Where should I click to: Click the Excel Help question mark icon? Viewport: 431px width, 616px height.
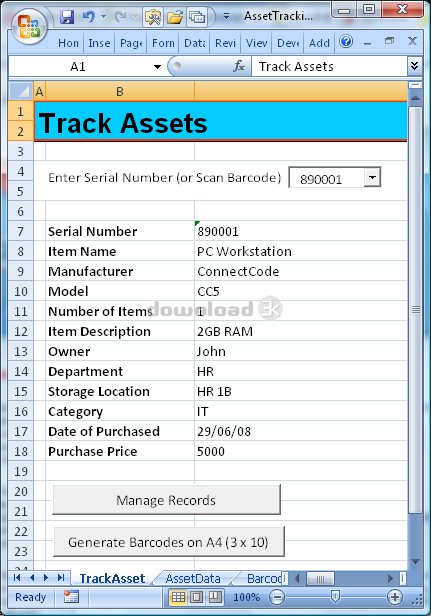point(346,41)
